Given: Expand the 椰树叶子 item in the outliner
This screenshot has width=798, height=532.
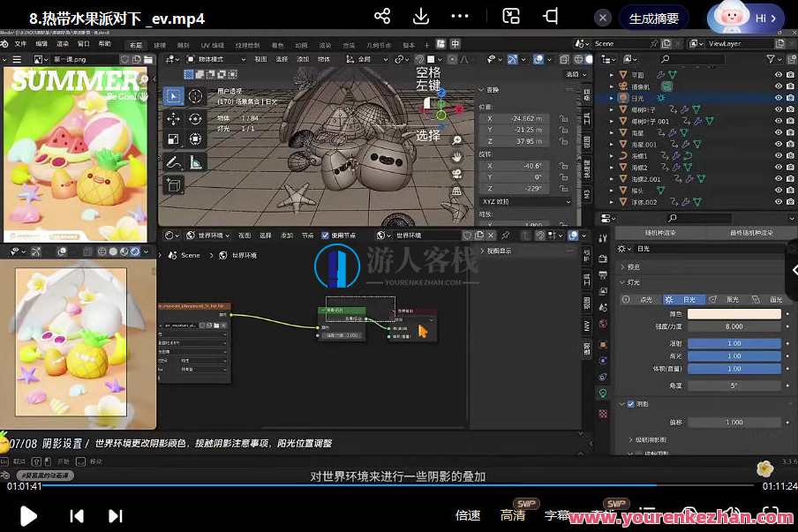Looking at the screenshot, I should click(611, 109).
